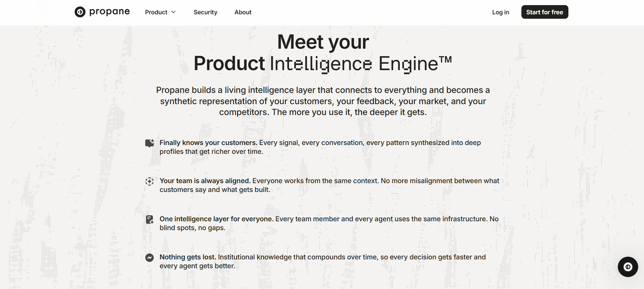Click the Start for free button
The width and height of the screenshot is (644, 289).
(545, 12)
